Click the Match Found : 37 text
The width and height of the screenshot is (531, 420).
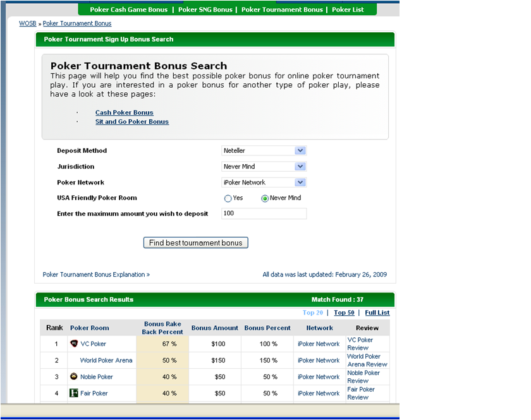coord(338,299)
